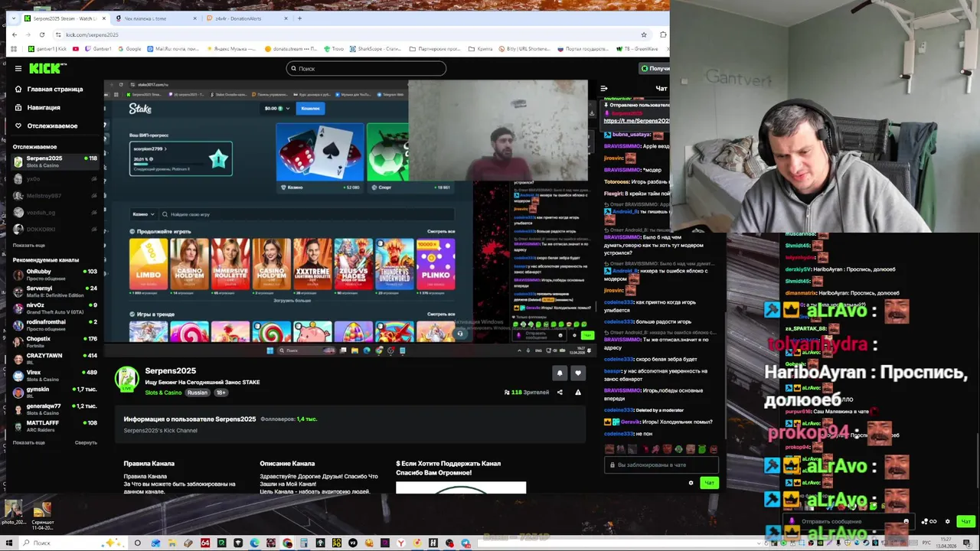
Task: Open the 'Скриншот 11-04-20' desktop file
Action: [x=42, y=515]
